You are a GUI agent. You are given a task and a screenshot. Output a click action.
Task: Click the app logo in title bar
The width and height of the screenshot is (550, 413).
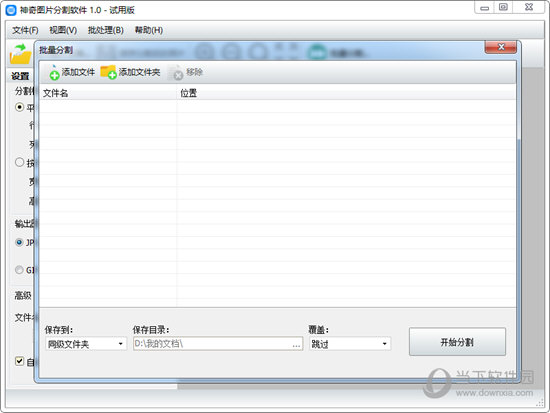coord(11,10)
